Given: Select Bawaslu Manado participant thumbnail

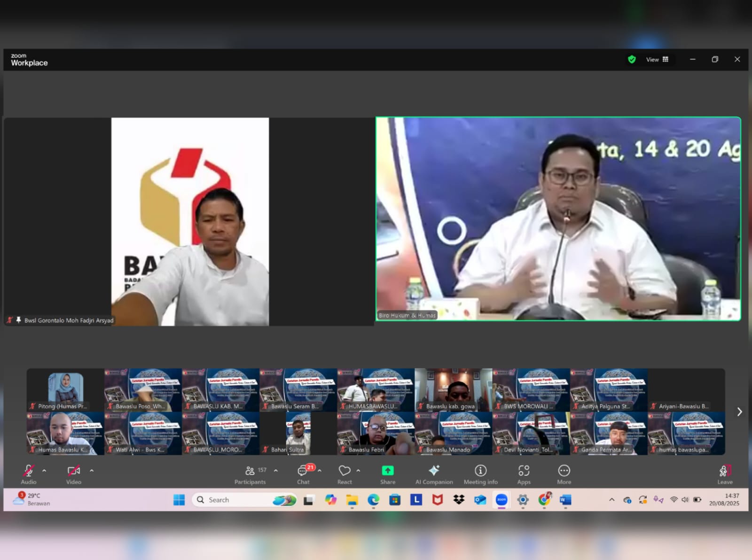Looking at the screenshot, I should [453, 434].
